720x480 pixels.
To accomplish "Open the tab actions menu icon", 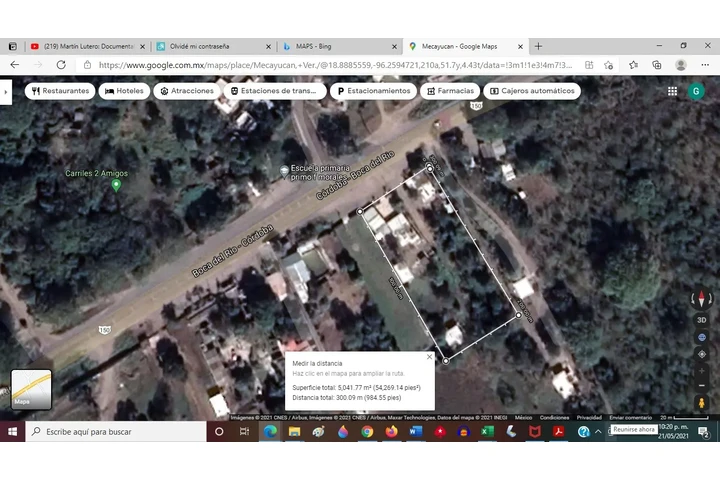I will [13, 46].
